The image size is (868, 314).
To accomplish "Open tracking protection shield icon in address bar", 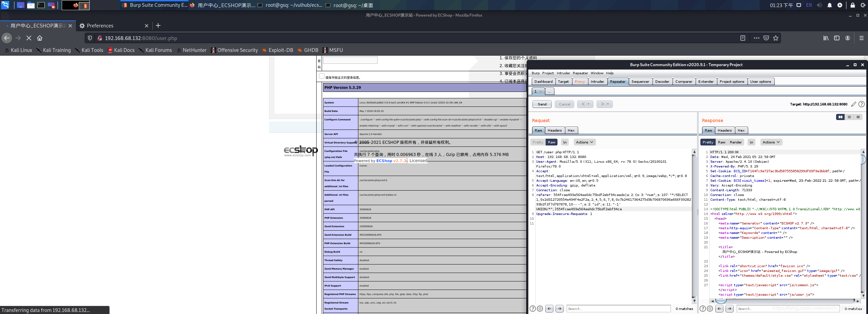I will pos(90,38).
